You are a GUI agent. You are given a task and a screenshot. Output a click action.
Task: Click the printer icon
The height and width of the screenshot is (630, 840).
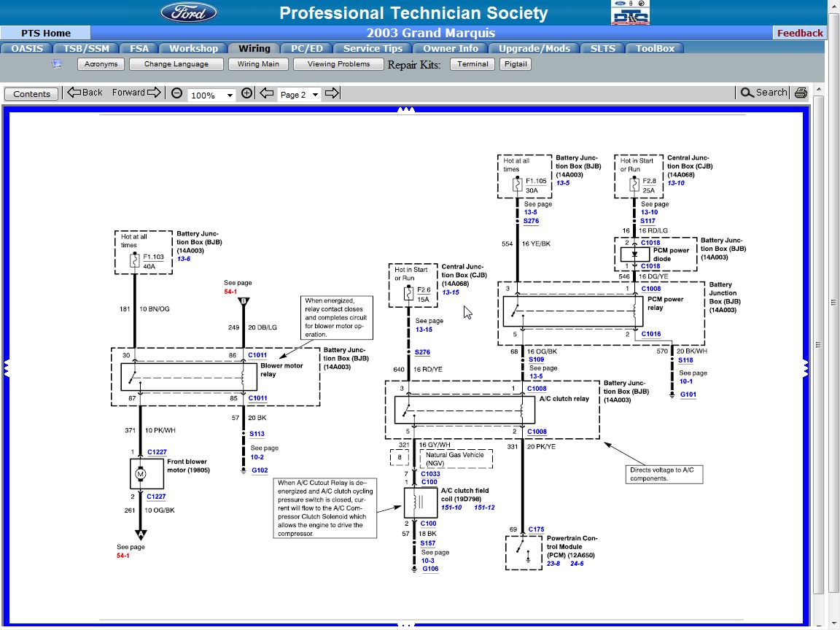(801, 93)
